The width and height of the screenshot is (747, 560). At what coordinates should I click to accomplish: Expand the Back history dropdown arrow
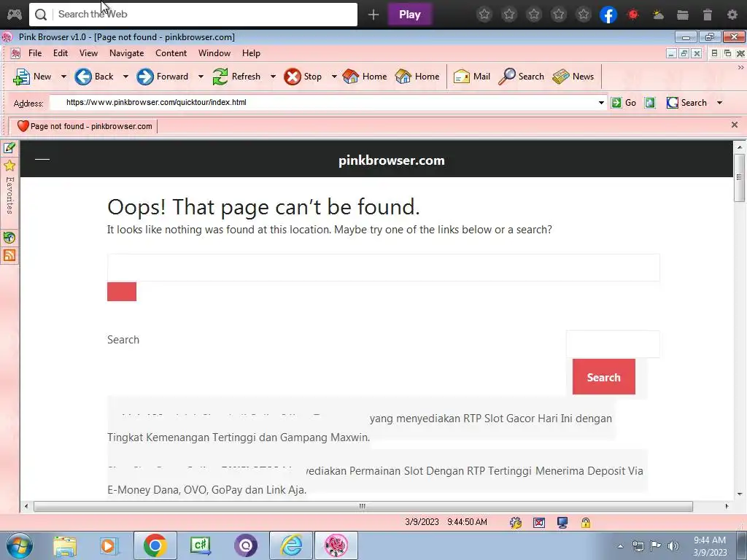(125, 77)
